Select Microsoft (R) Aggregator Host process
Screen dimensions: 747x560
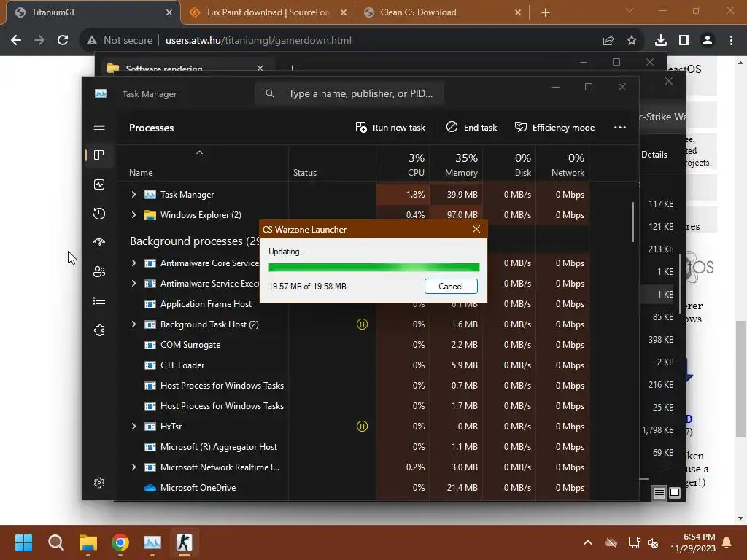tap(219, 447)
